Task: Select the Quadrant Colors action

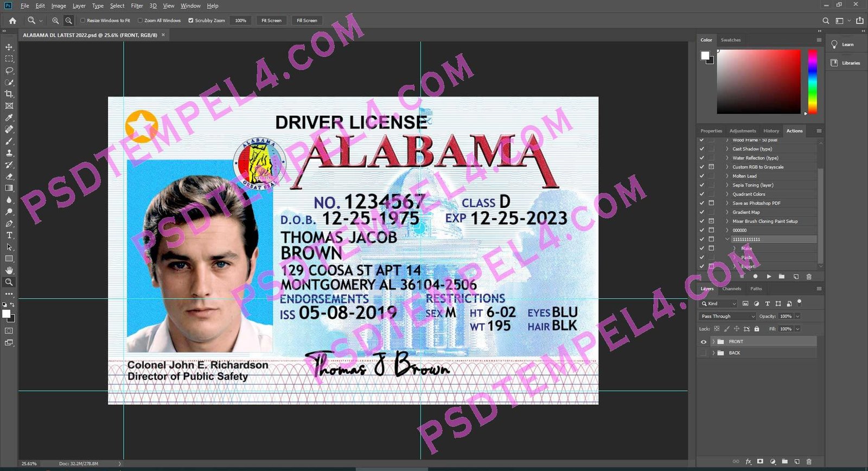Action: point(749,194)
